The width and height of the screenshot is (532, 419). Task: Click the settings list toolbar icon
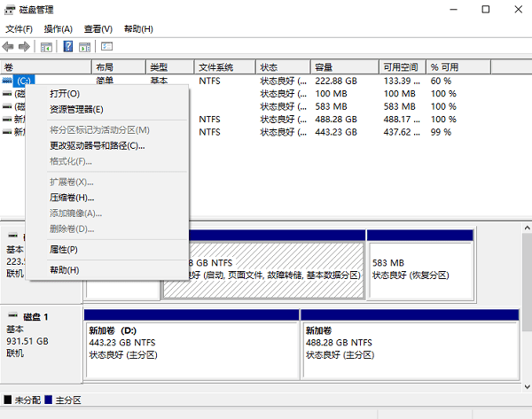(x=106, y=46)
